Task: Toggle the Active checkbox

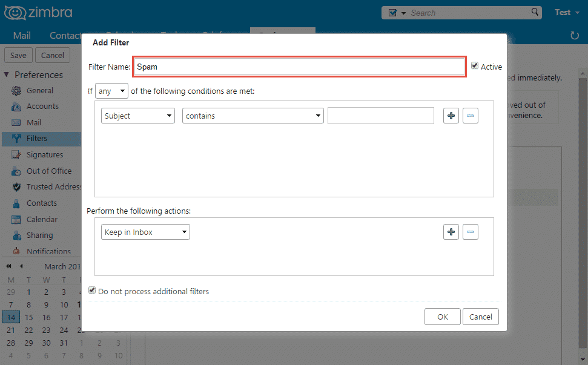Action: click(474, 66)
